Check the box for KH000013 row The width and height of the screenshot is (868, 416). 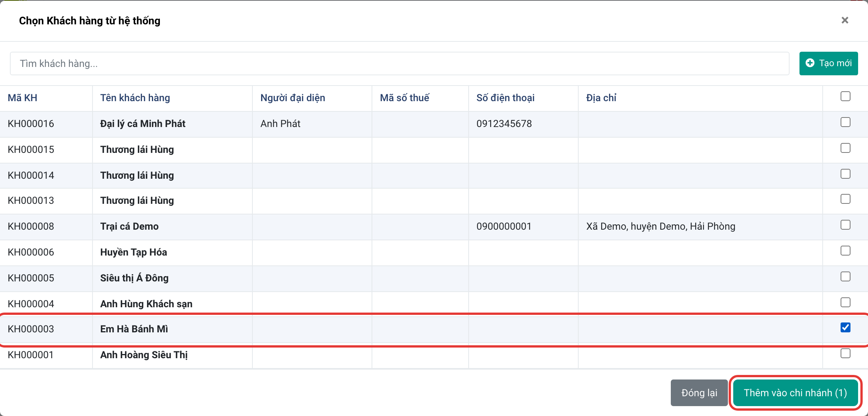coord(845,199)
